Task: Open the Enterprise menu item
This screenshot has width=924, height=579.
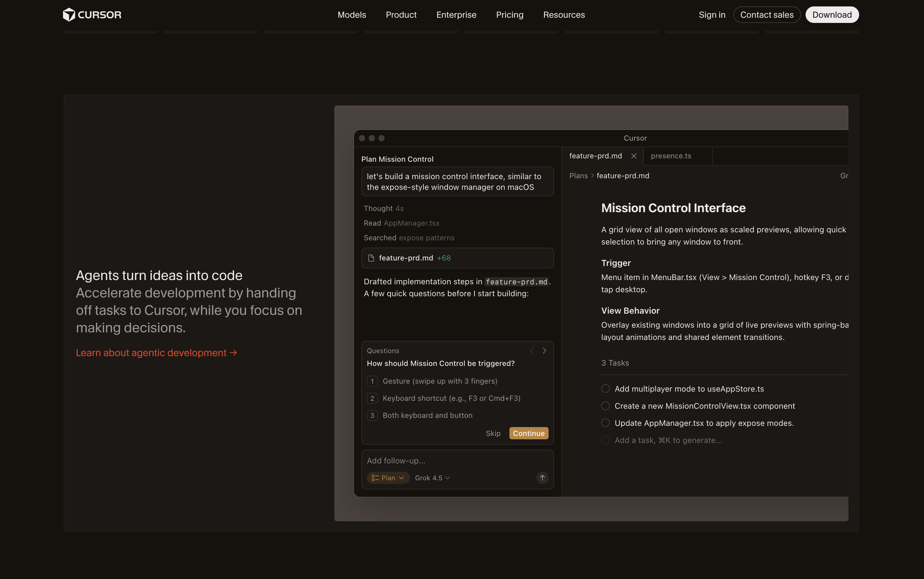Action: click(456, 15)
